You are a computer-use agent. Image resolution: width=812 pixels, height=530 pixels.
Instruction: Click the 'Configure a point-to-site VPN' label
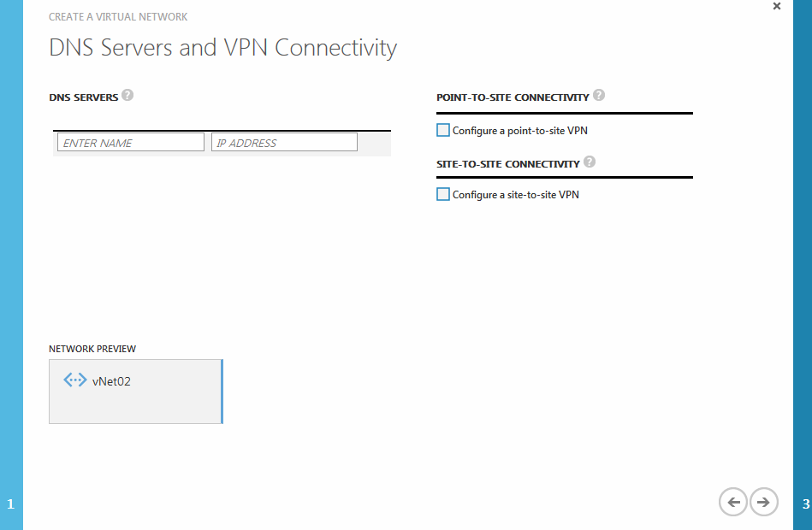[x=520, y=131]
